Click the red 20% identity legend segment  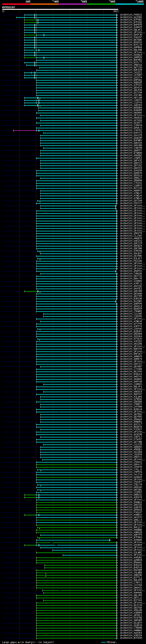coord(16,4)
